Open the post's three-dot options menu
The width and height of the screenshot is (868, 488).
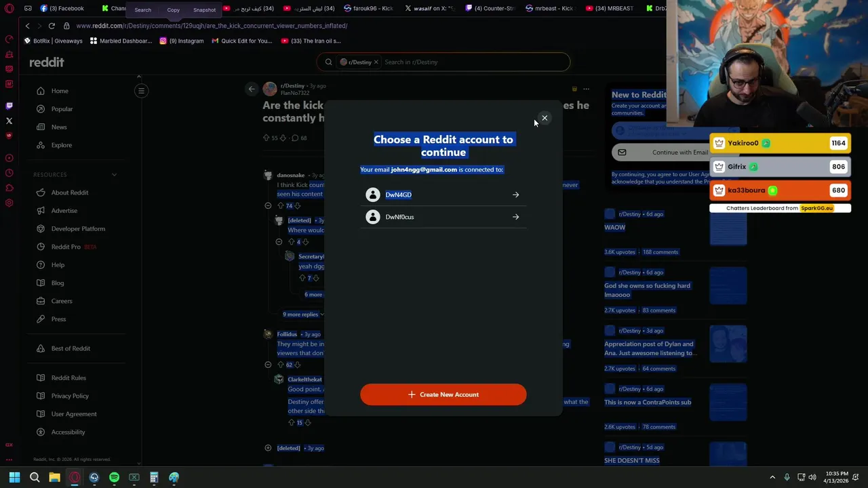pos(586,89)
